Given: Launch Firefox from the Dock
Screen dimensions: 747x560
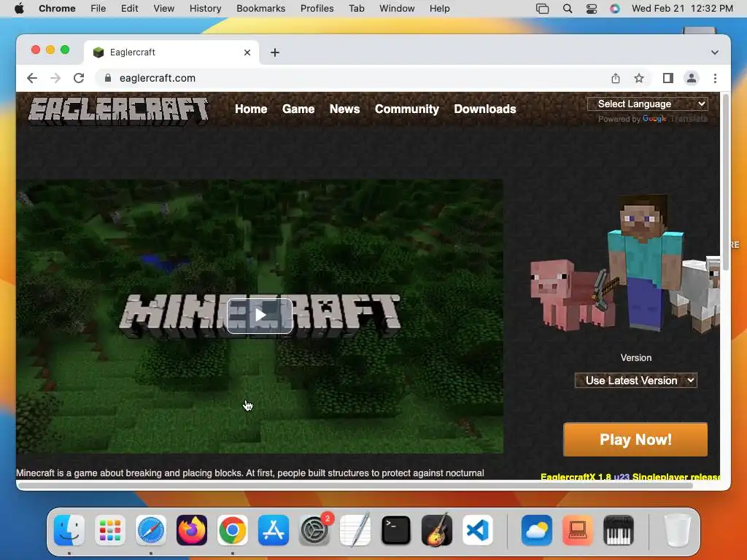Looking at the screenshot, I should 192,530.
